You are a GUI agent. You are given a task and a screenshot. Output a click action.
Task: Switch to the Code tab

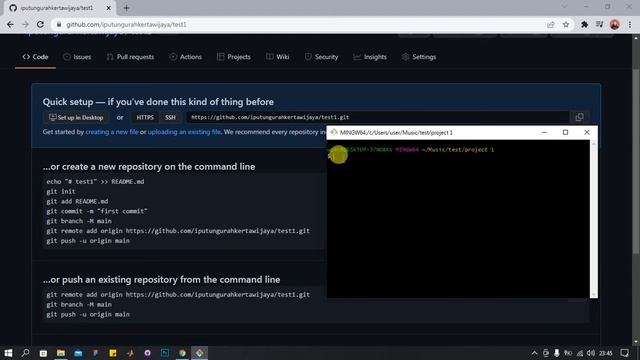[x=36, y=57]
